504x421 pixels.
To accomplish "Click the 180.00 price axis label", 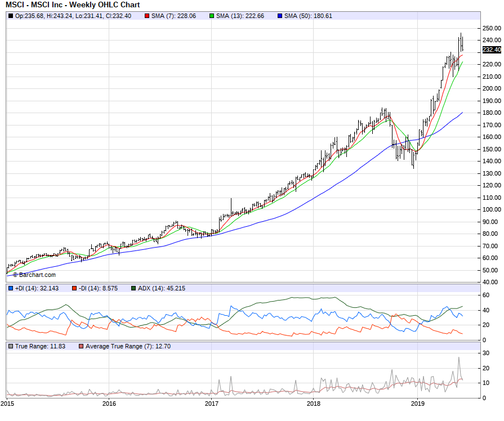I will 492,113.
